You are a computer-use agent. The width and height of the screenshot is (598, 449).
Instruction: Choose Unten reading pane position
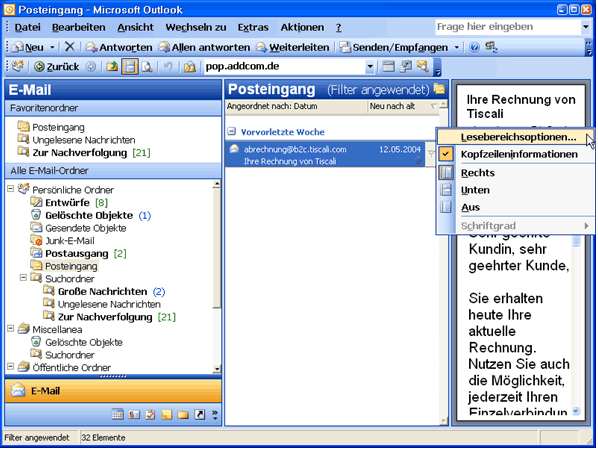point(515,190)
